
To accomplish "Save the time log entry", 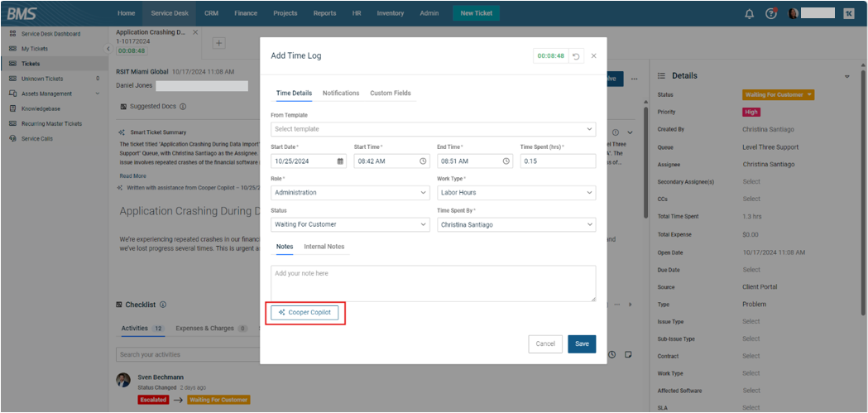I will click(x=582, y=343).
